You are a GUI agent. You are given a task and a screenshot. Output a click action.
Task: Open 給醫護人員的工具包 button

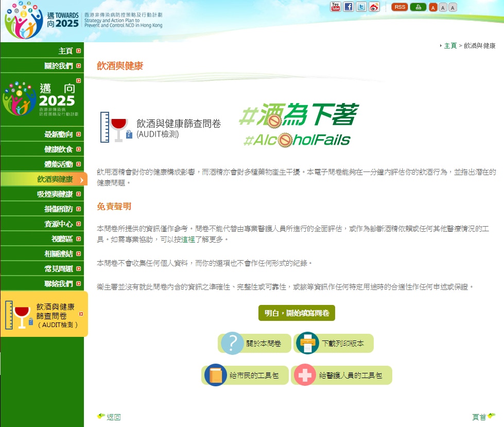pyautogui.click(x=341, y=375)
